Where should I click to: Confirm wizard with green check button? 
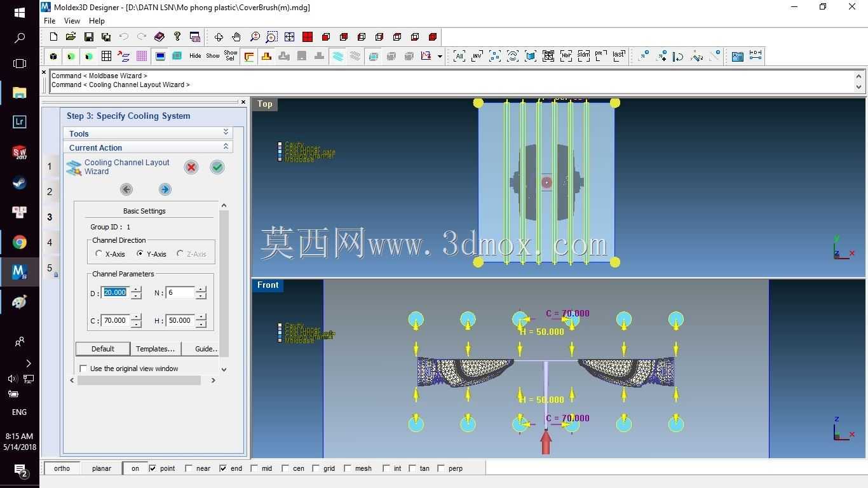tap(217, 167)
